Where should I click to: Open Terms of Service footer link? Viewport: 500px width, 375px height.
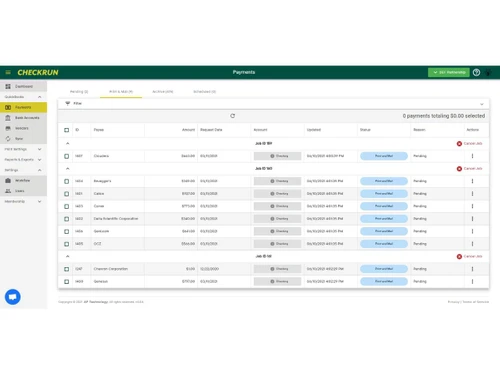[476, 302]
